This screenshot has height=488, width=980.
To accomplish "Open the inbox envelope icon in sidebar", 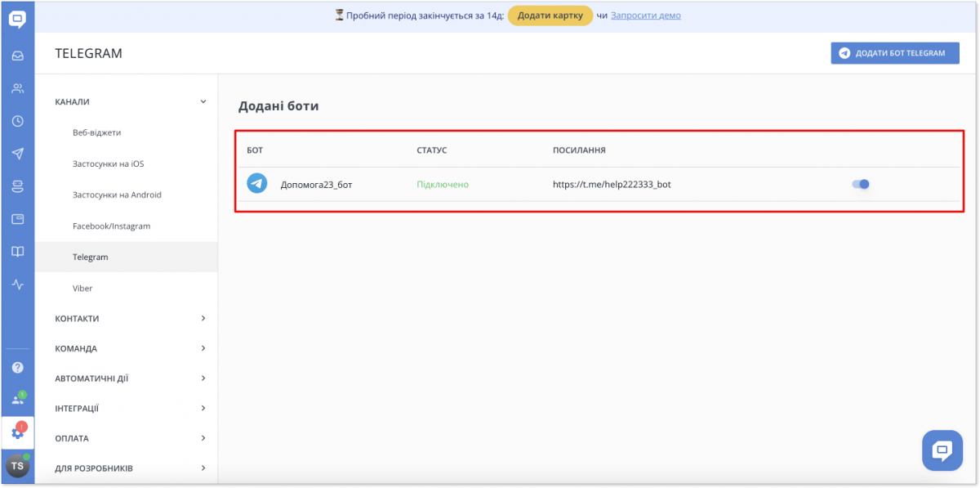I will pyautogui.click(x=17, y=55).
